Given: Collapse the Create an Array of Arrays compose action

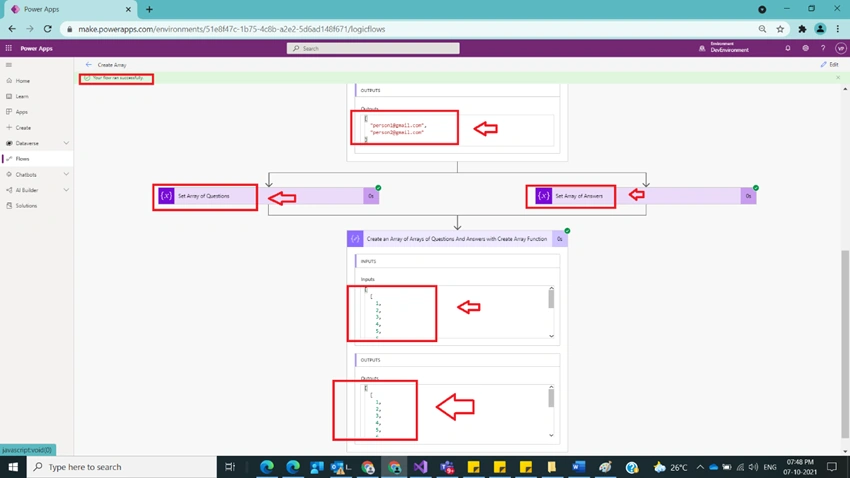Looking at the screenshot, I should [x=457, y=239].
